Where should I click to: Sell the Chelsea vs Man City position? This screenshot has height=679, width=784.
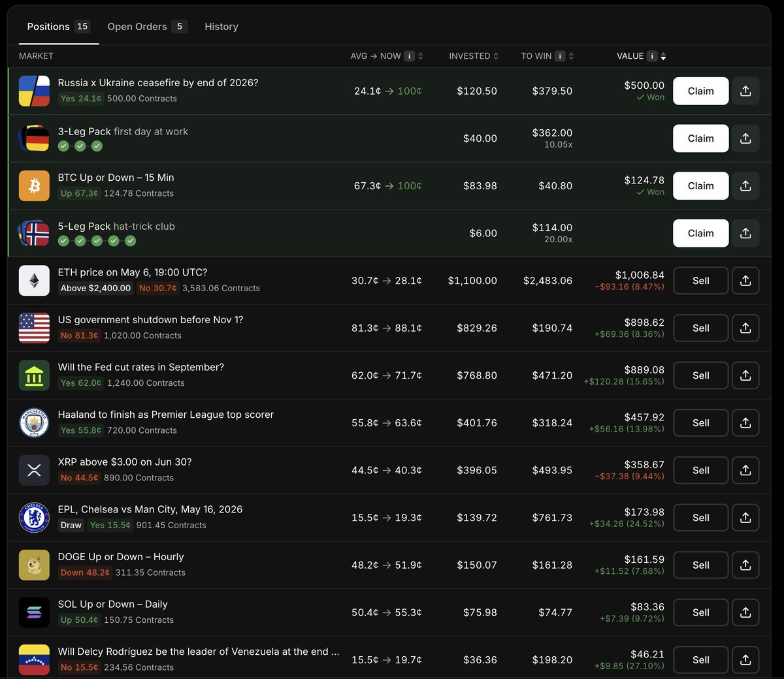click(700, 518)
